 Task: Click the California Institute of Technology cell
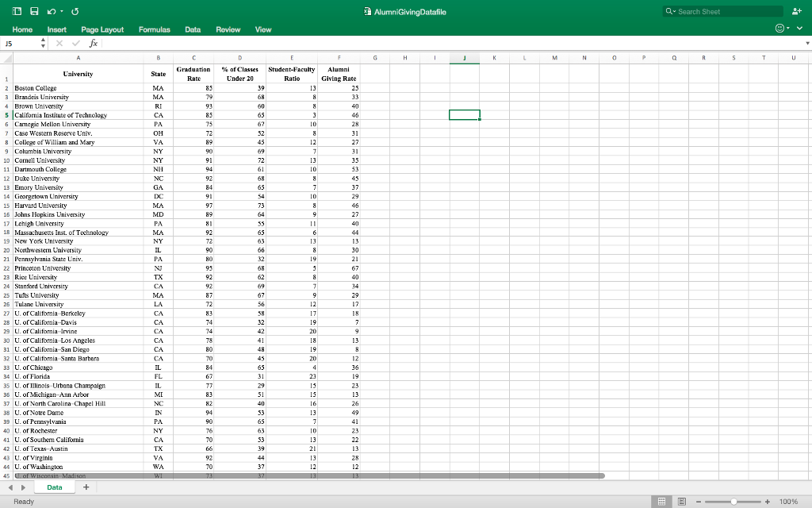(x=79, y=115)
